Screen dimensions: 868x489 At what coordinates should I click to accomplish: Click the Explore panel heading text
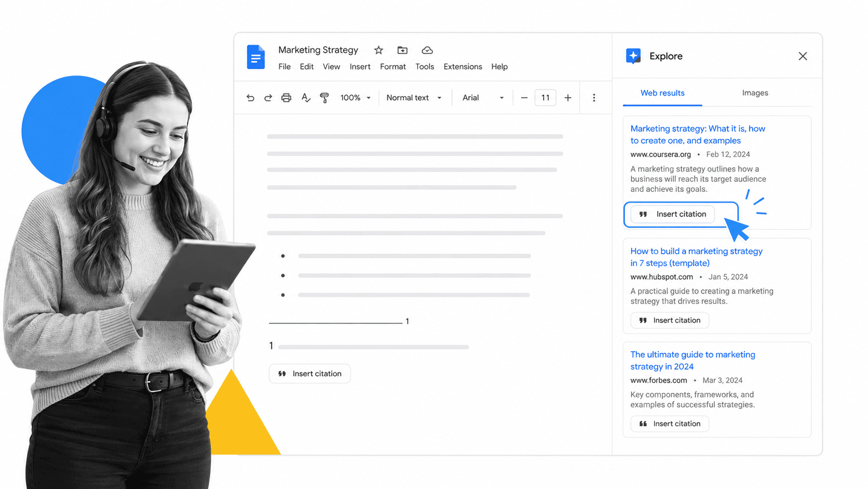pyautogui.click(x=666, y=56)
